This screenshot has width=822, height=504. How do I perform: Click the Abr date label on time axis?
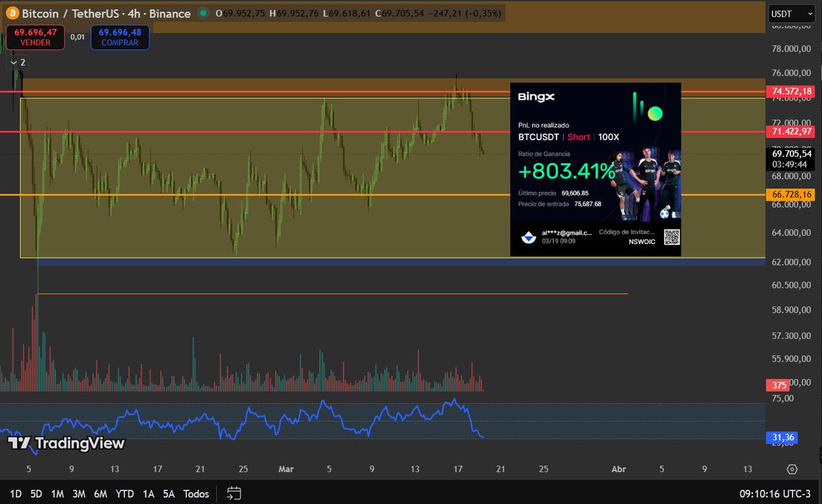[618, 469]
